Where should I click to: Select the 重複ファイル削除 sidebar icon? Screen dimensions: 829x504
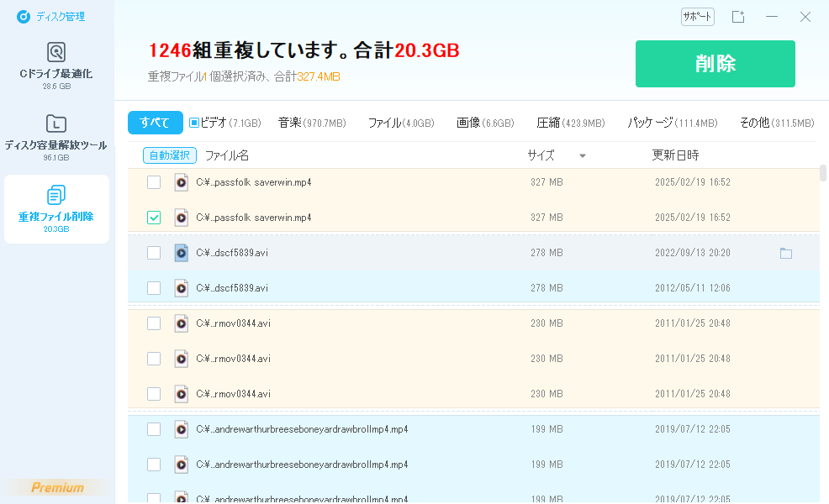tap(56, 195)
